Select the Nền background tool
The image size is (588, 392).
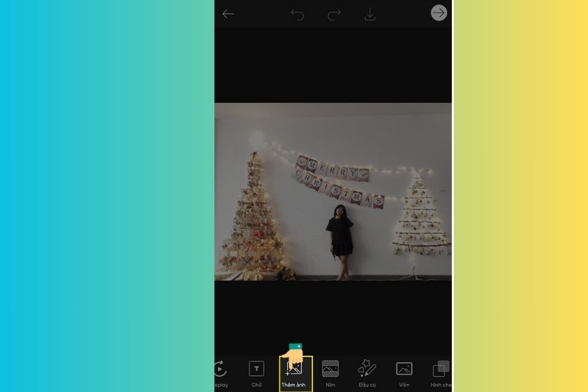point(330,373)
